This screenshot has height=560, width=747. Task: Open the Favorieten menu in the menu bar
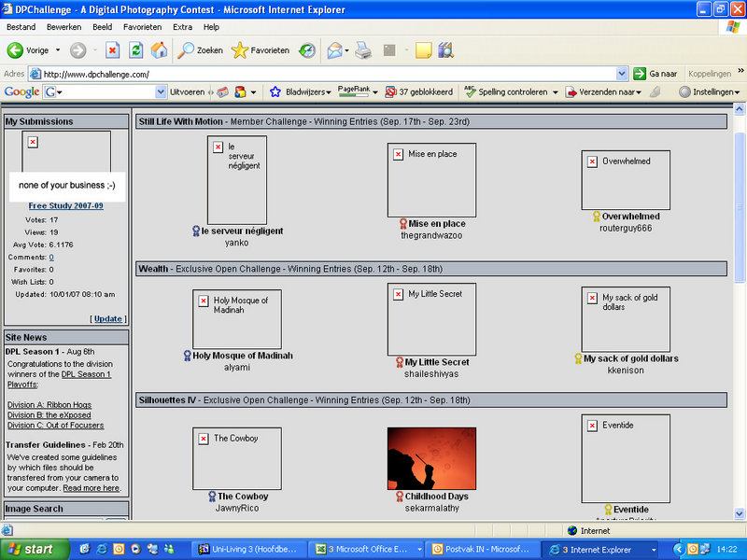pyautogui.click(x=142, y=27)
